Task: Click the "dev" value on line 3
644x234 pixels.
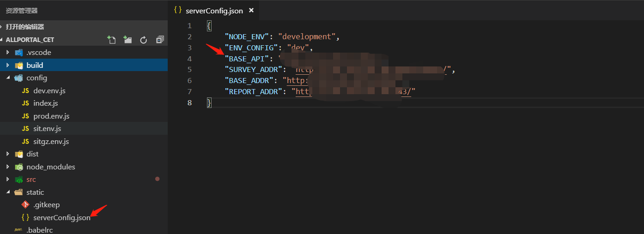Action: pos(298,48)
